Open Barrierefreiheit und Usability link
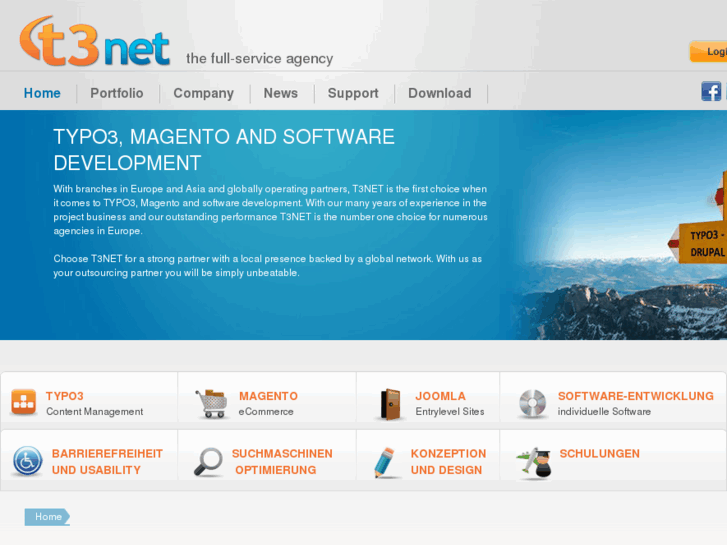The height and width of the screenshot is (545, 727). [x=107, y=462]
